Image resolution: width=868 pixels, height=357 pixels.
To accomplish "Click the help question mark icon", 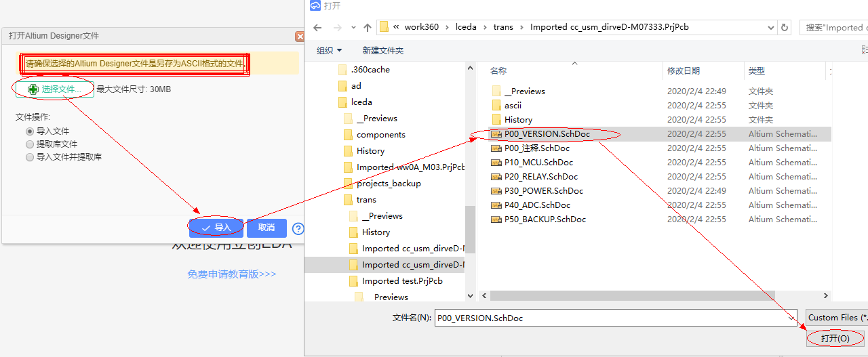I will click(298, 228).
